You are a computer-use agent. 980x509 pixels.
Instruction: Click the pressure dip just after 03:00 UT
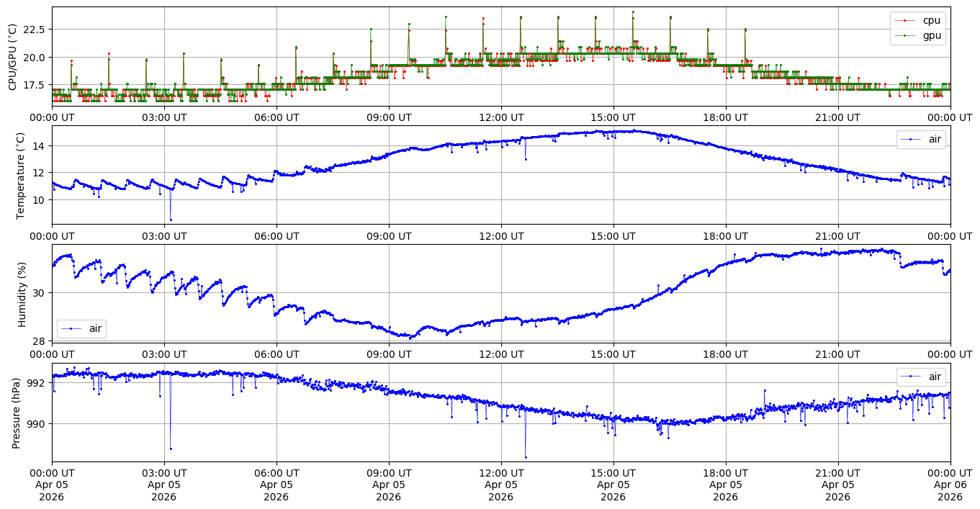click(171, 449)
